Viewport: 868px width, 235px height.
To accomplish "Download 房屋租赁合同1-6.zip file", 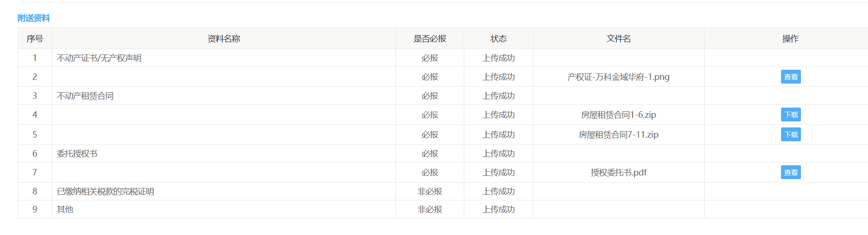I will coord(790,114).
